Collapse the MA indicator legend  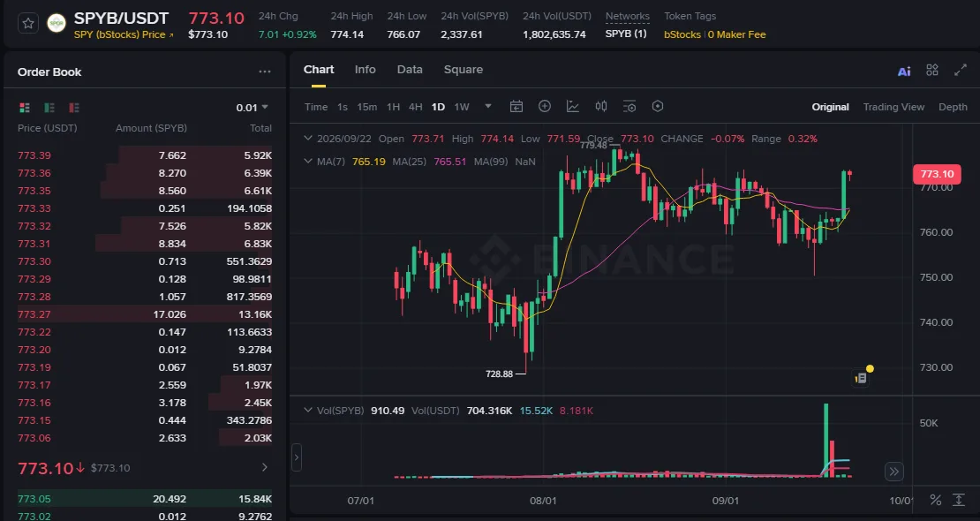[307, 162]
